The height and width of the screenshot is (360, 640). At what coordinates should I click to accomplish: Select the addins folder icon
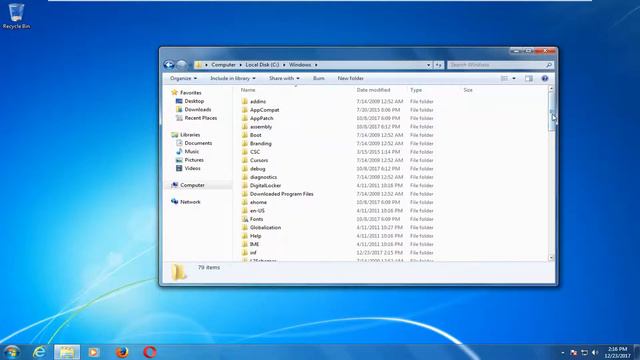[244, 101]
